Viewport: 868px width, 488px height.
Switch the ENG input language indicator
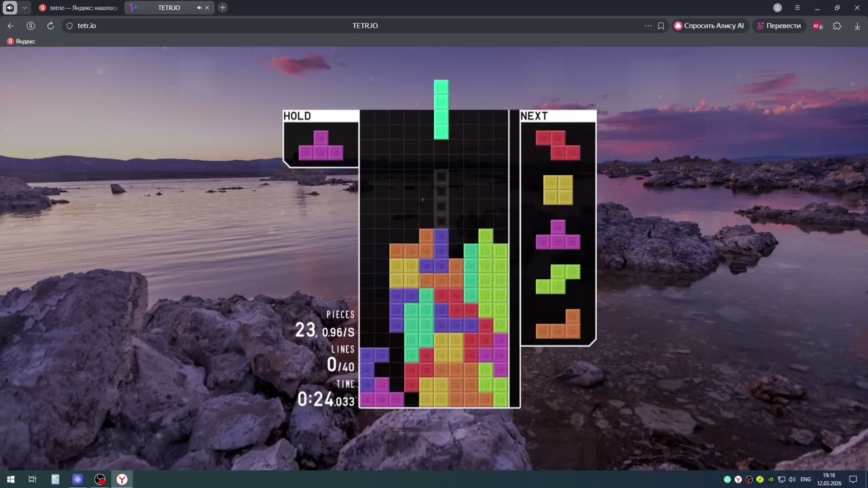click(806, 479)
